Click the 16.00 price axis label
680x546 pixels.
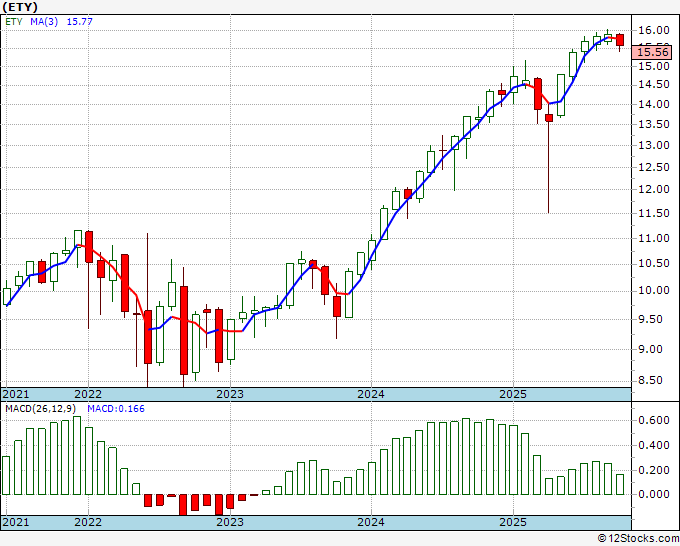[x=654, y=30]
